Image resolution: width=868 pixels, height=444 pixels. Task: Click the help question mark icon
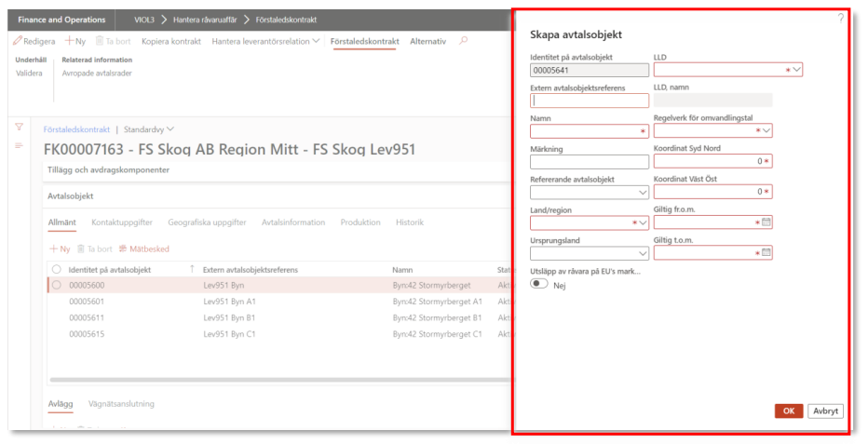click(840, 19)
